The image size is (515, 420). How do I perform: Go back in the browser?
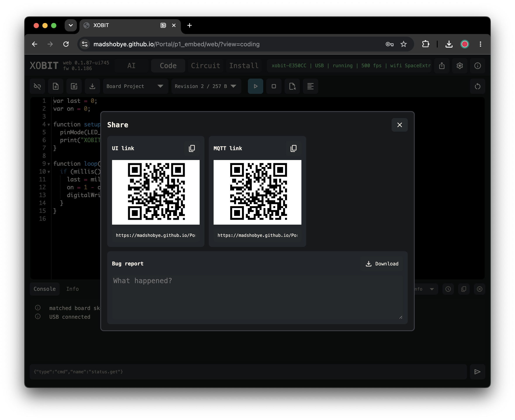(35, 44)
